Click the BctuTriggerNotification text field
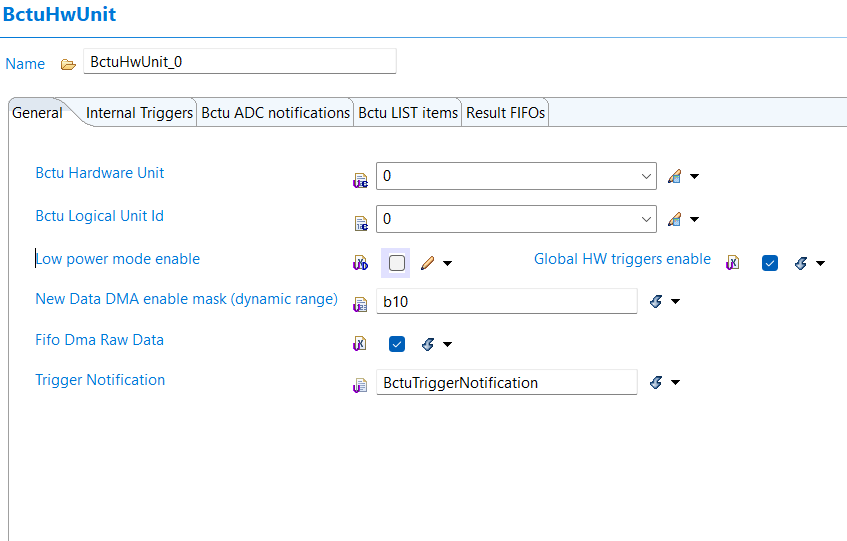Screen dimensions: 847x541 506,383
